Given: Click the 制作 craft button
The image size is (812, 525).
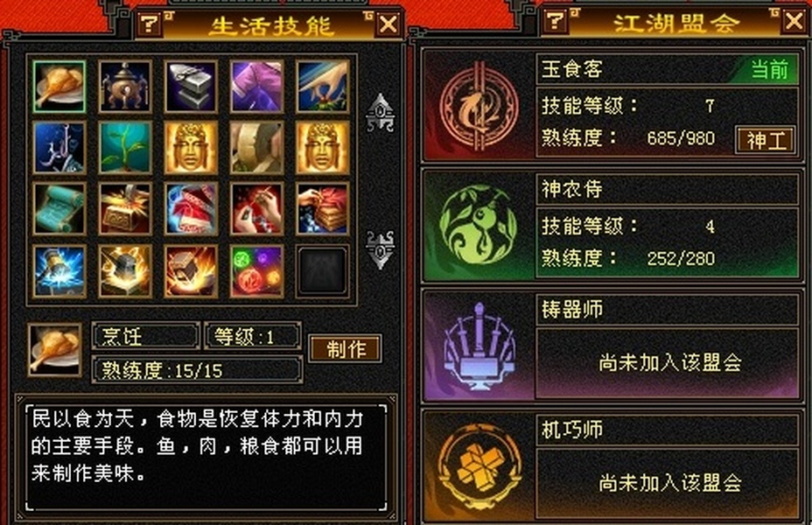Looking at the screenshot, I should click(346, 348).
